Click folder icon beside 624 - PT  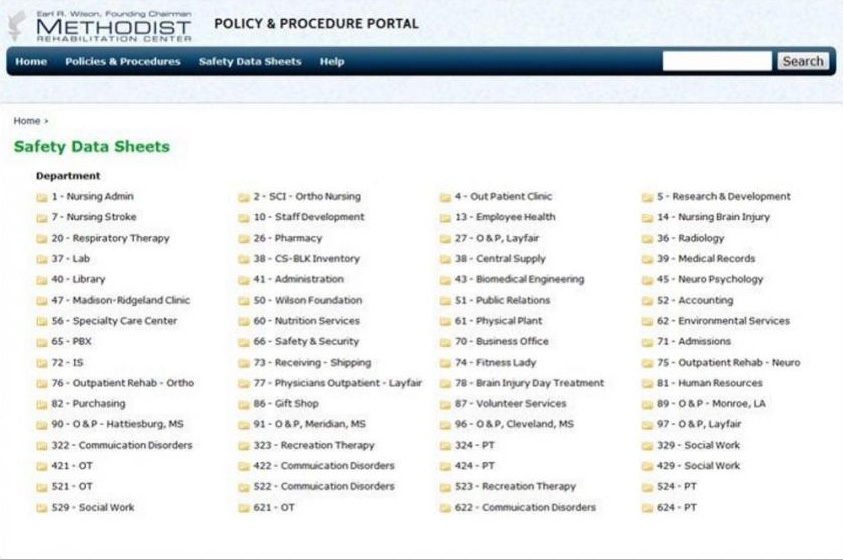pyautogui.click(x=648, y=508)
